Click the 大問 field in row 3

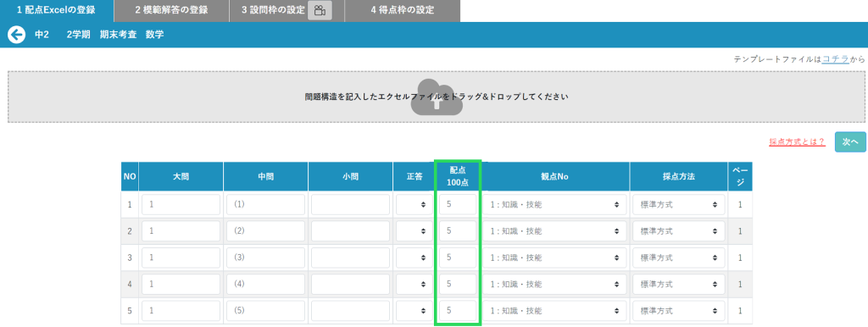tap(181, 258)
